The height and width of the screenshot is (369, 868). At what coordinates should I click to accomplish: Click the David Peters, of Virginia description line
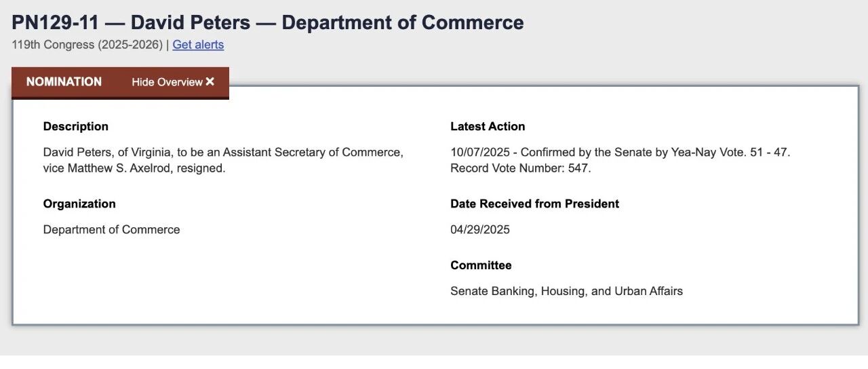(x=223, y=152)
